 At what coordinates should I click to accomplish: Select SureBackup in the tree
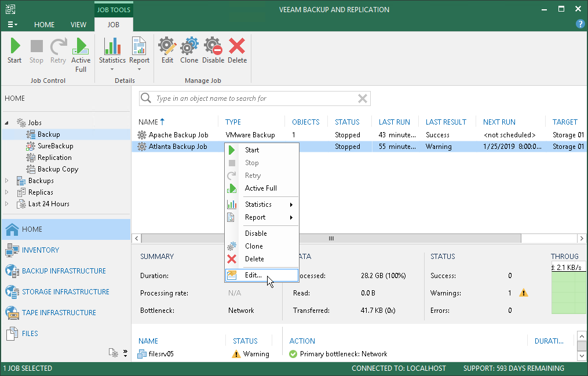pyautogui.click(x=55, y=146)
